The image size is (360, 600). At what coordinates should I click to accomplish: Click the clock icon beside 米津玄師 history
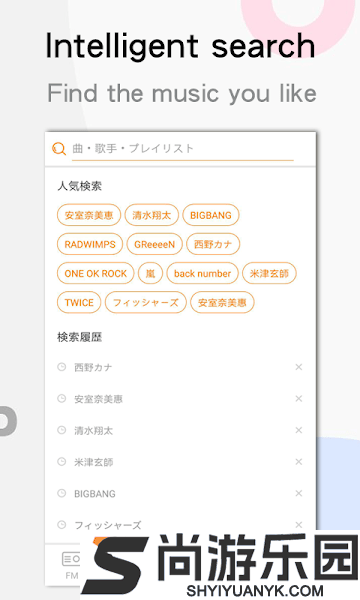(62, 462)
